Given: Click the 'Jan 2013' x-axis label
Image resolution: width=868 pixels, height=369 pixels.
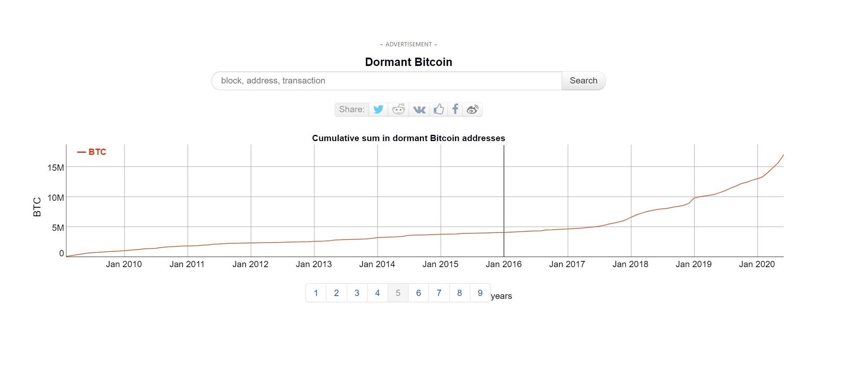Looking at the screenshot, I should (314, 264).
